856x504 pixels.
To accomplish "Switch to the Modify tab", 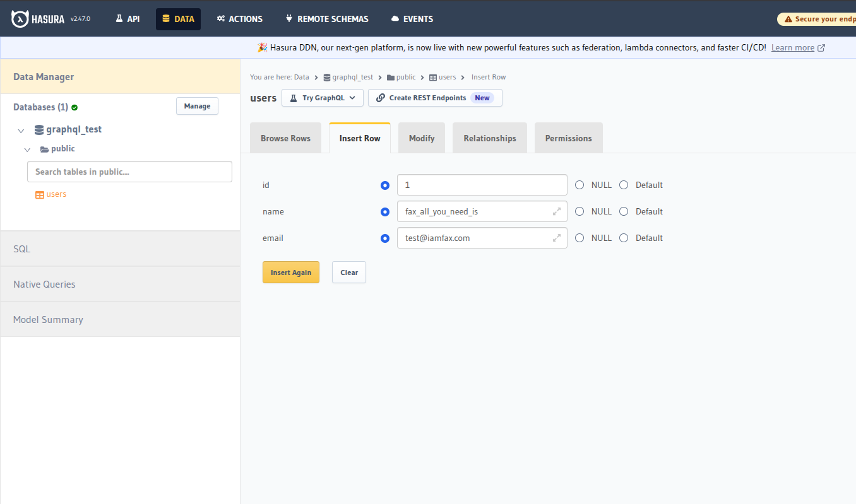I will coord(422,138).
